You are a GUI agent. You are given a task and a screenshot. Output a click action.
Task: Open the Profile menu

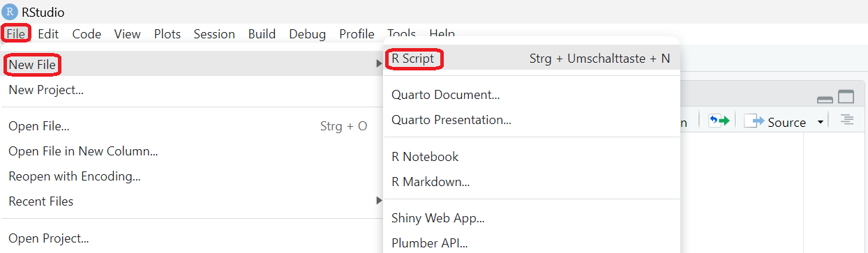pyautogui.click(x=357, y=33)
